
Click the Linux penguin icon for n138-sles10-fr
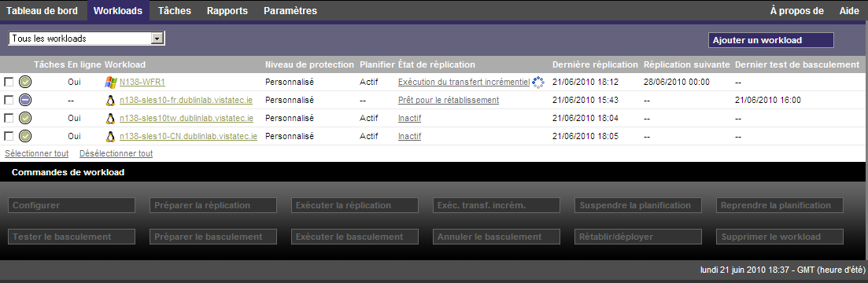coord(110,100)
